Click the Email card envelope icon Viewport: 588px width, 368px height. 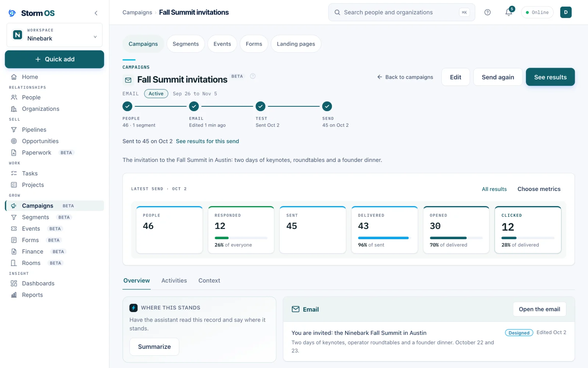click(295, 309)
